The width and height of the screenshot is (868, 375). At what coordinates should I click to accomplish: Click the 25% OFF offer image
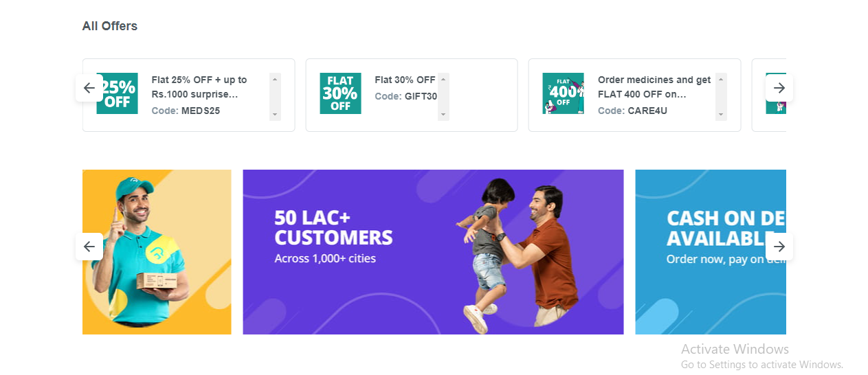(x=117, y=93)
